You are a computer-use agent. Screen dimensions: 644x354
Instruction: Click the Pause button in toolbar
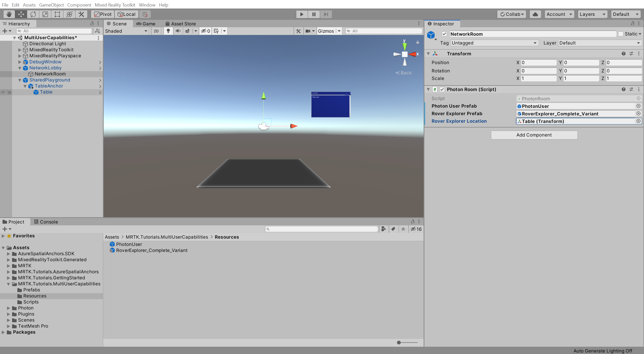[313, 14]
